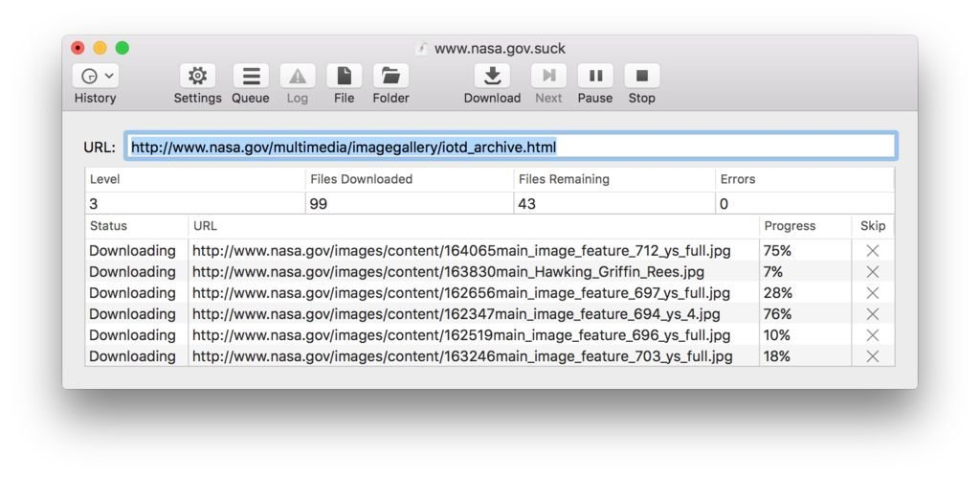
Task: Click the 76% progress value
Action: click(777, 314)
